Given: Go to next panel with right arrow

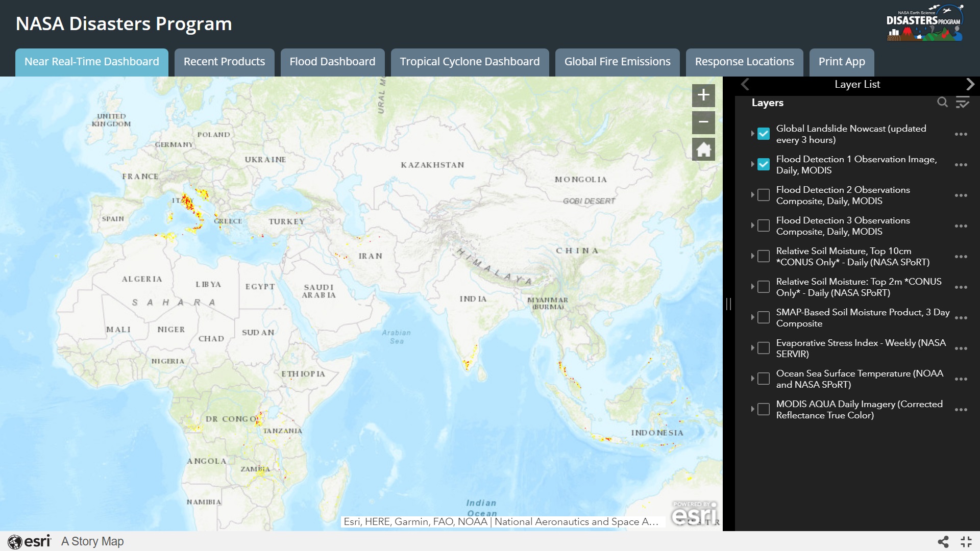Looking at the screenshot, I should 970,84.
